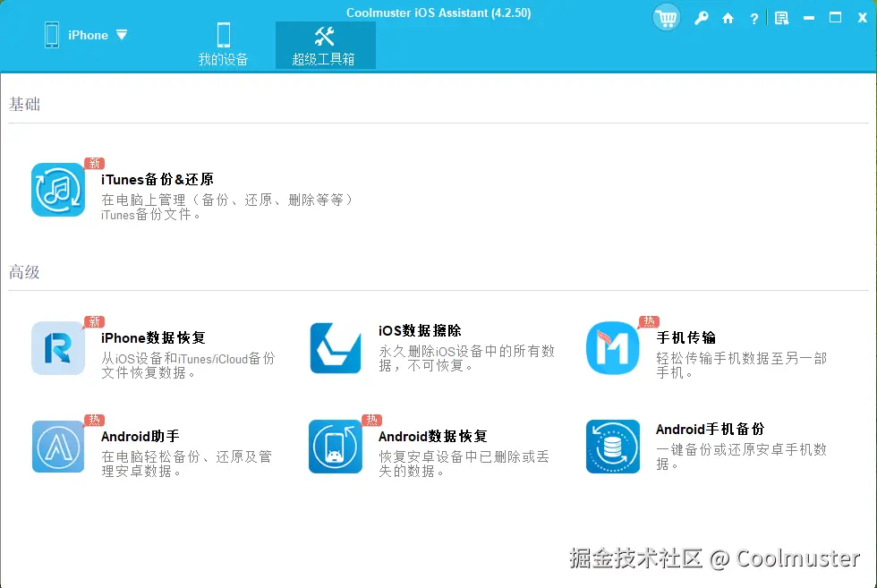Click the 基础 section header
The image size is (877, 588).
24,104
